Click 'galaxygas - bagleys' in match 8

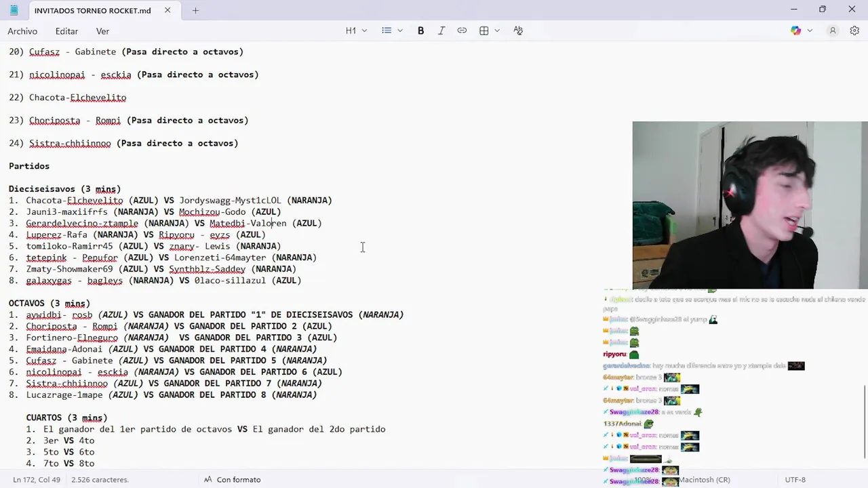75,281
